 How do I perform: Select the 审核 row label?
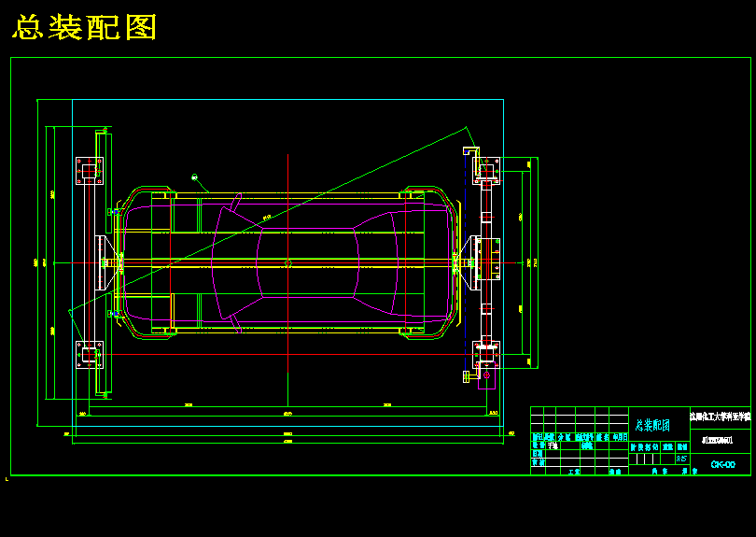coord(539,462)
